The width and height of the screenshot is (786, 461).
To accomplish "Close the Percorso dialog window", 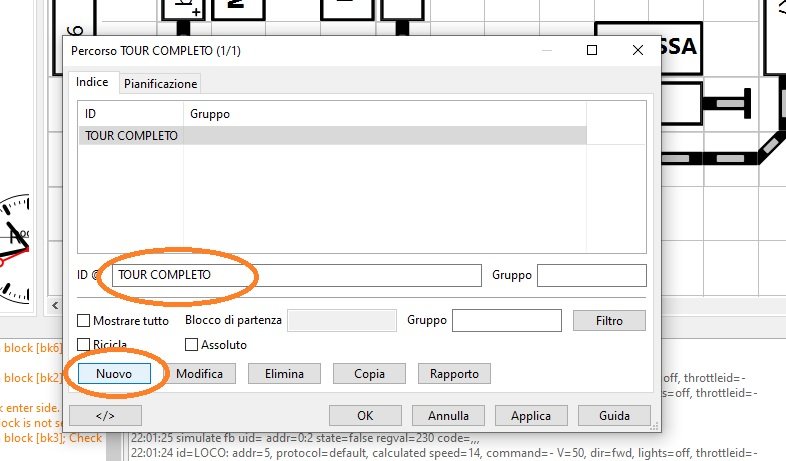I will coord(638,49).
